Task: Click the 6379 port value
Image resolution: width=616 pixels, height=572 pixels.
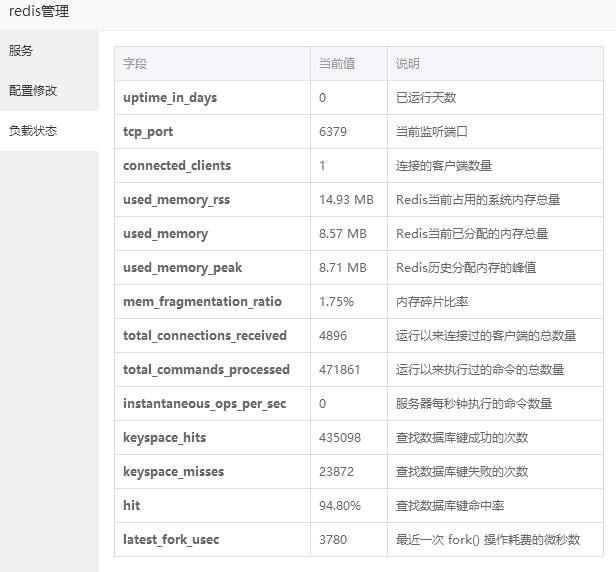Action: coord(333,132)
